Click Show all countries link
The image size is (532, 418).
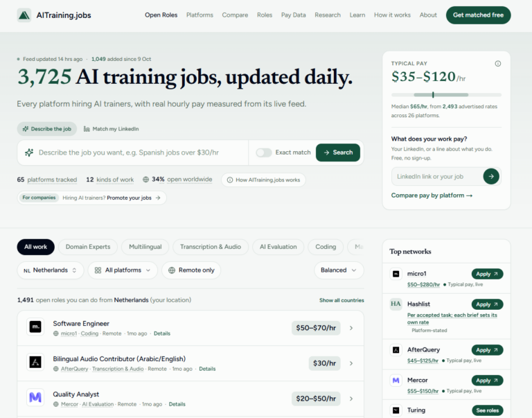coord(342,300)
